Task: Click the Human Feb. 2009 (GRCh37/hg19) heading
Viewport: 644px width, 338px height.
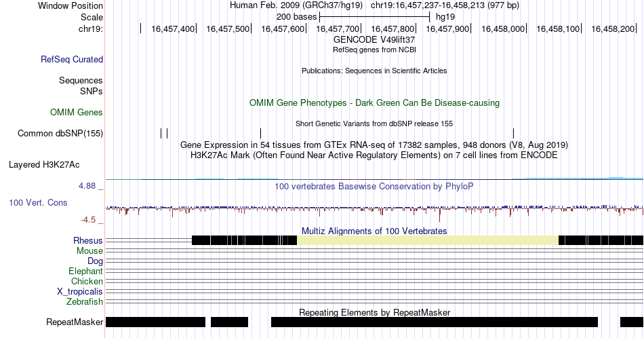Action: (x=296, y=5)
